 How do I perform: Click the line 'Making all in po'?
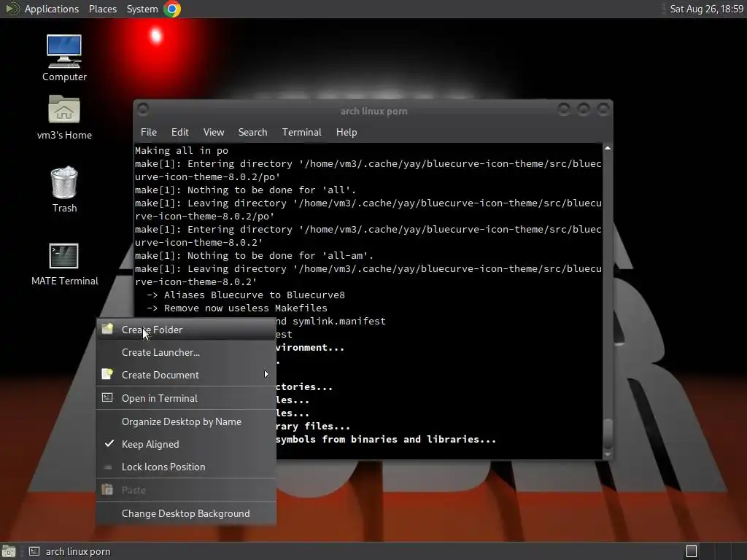tap(182, 150)
